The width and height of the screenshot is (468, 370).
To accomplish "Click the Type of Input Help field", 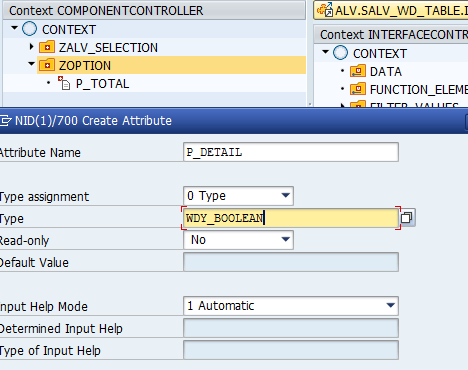I will click(291, 350).
